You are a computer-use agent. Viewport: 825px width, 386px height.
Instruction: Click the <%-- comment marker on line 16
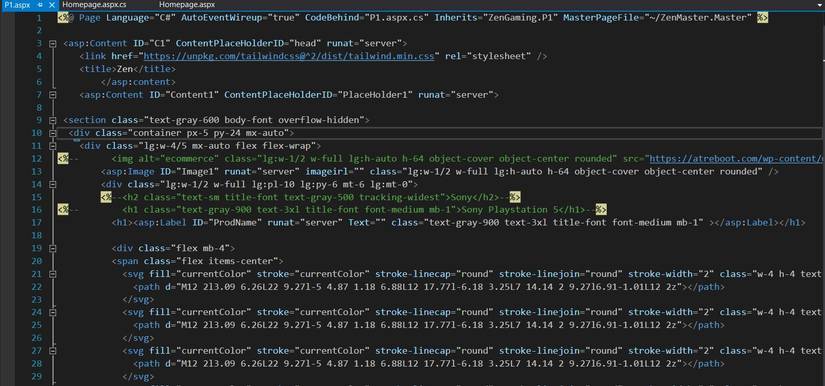(x=68, y=210)
